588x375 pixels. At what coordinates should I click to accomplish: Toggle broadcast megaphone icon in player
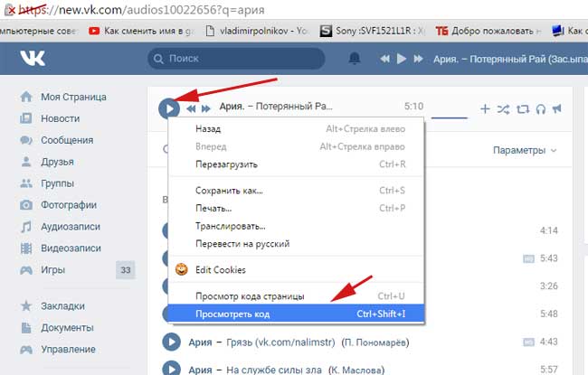(x=557, y=109)
